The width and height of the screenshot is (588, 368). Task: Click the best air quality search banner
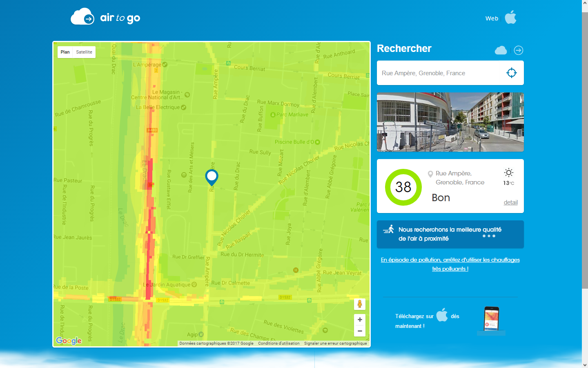tap(450, 234)
